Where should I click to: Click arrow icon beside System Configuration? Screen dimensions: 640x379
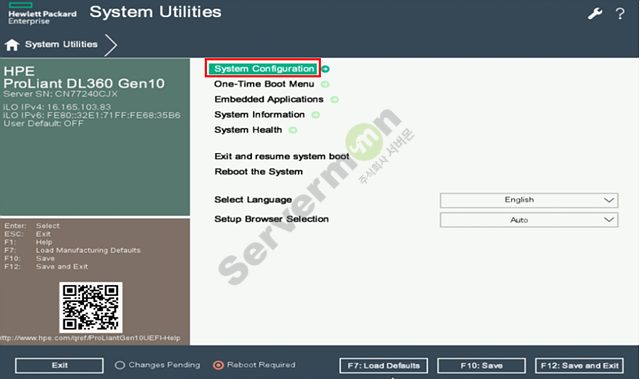[x=325, y=69]
